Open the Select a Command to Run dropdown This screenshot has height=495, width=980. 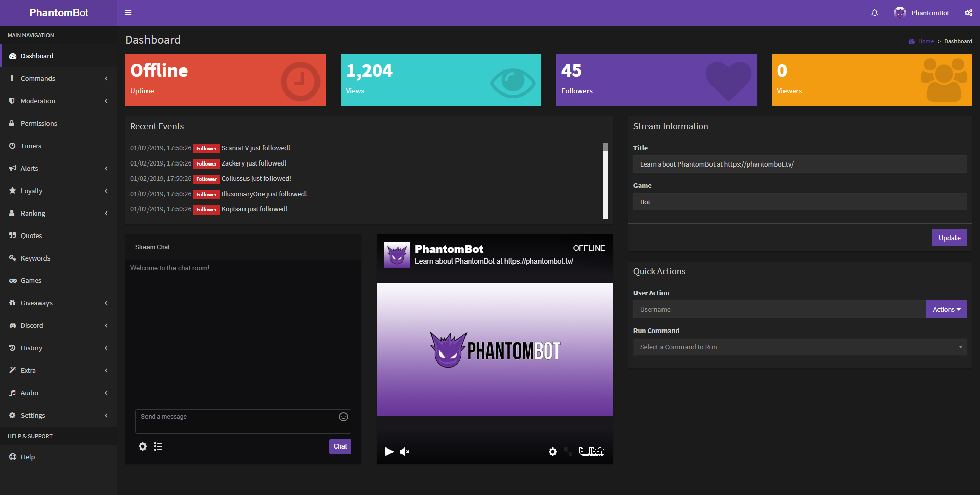point(800,347)
